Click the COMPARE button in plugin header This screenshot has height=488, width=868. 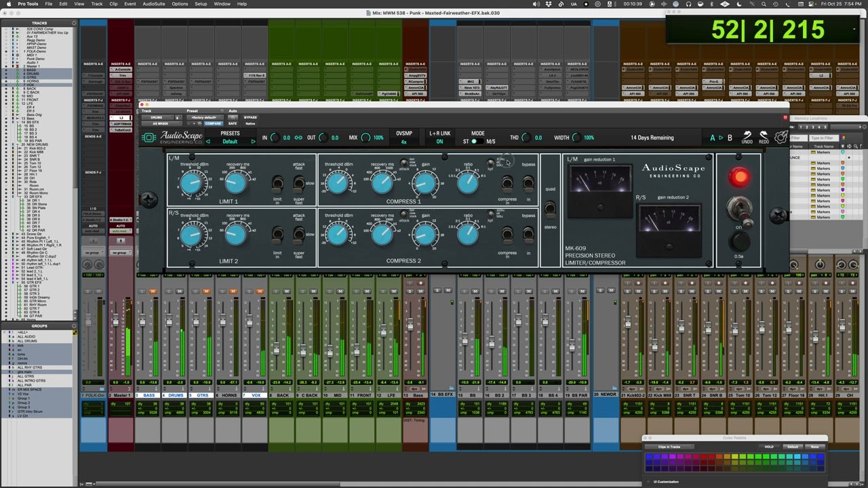point(213,123)
